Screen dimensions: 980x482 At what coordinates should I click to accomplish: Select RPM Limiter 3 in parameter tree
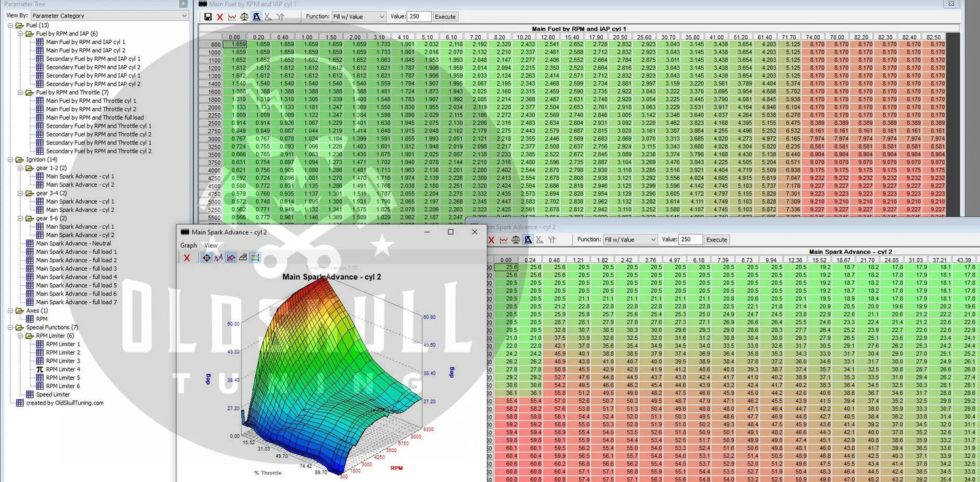[x=62, y=360]
